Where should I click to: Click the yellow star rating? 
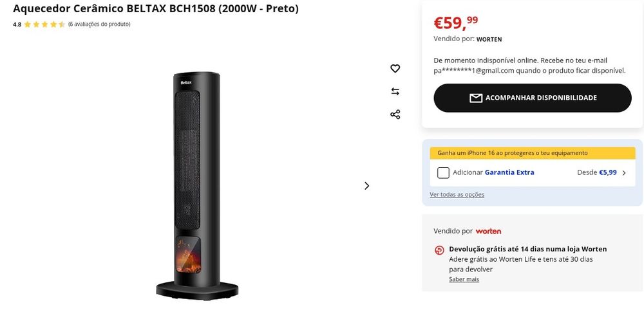(x=44, y=24)
